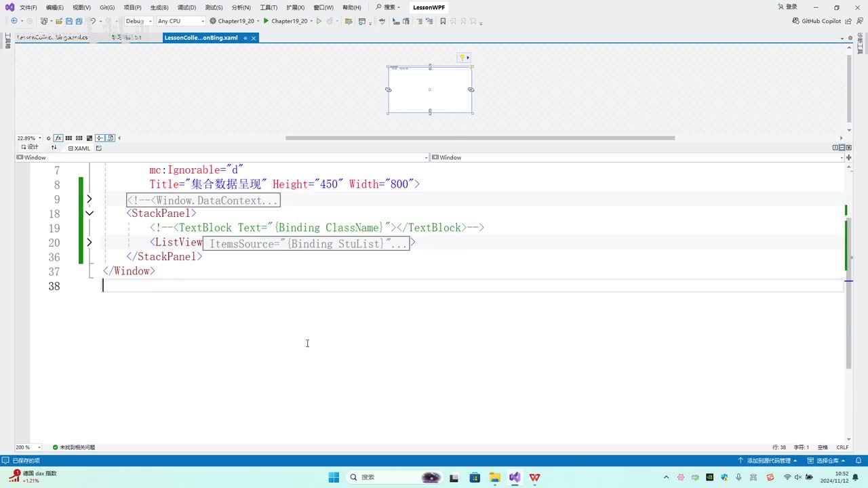Open file with the folder icon in toolbar
Viewport: 868px width, 488px height.
tap(60, 21)
